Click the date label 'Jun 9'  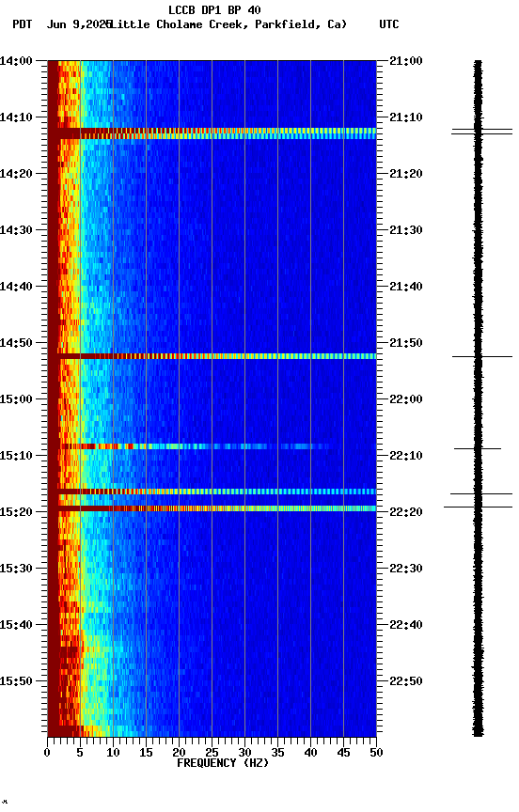[63, 24]
